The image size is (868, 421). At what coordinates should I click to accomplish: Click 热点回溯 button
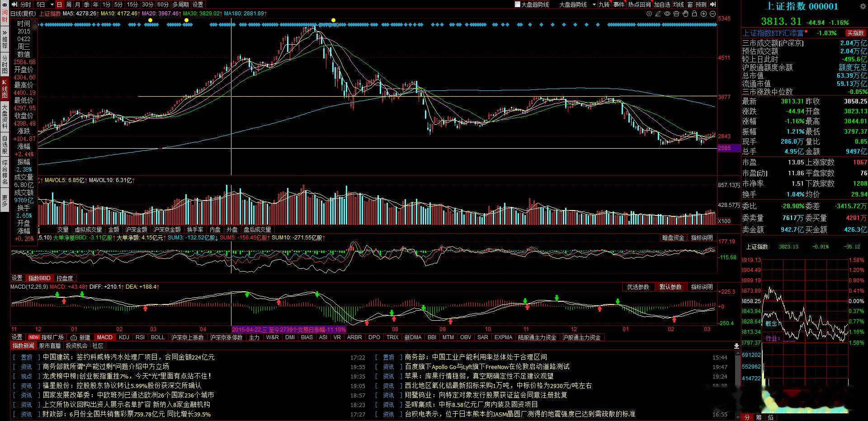point(639,5)
